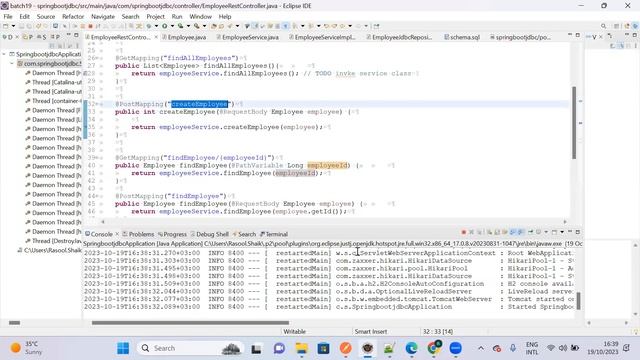The image size is (640, 360).
Task: Click the weather widget showing 35°C
Action: pyautogui.click(x=27, y=348)
